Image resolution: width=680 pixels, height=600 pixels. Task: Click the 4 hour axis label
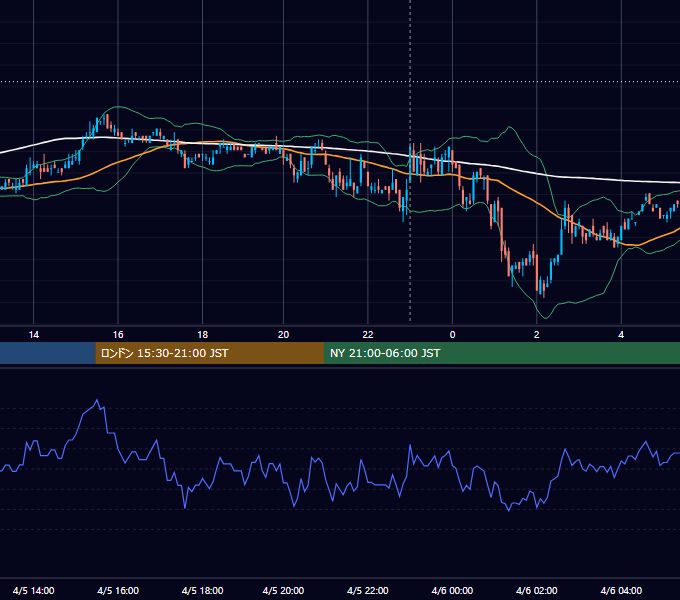[621, 335]
